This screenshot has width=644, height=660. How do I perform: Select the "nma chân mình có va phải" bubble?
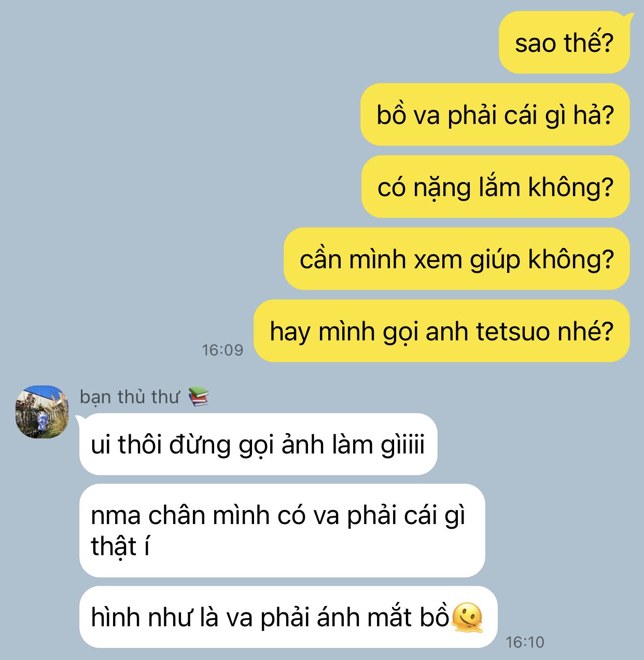click(282, 531)
